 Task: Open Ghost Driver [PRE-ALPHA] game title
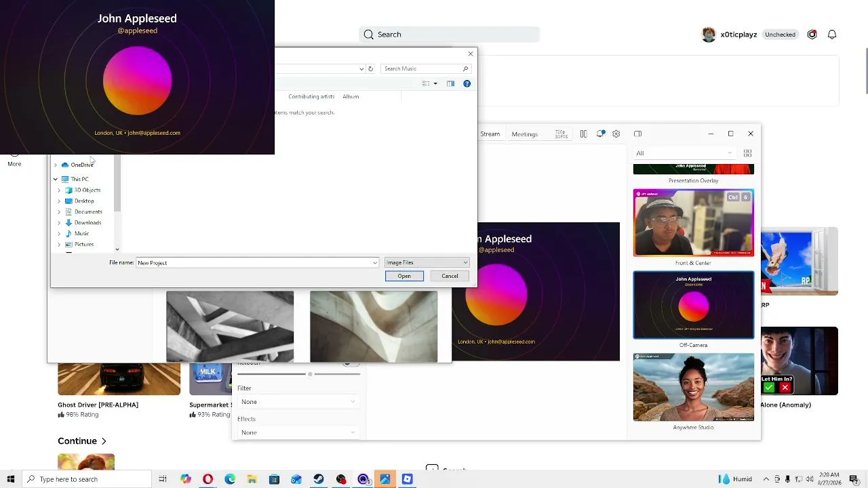point(98,405)
